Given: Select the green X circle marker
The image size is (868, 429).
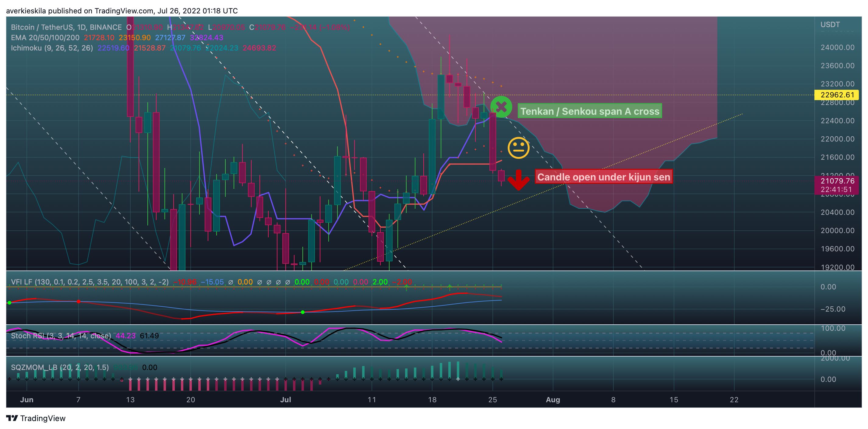Looking at the screenshot, I should point(501,107).
